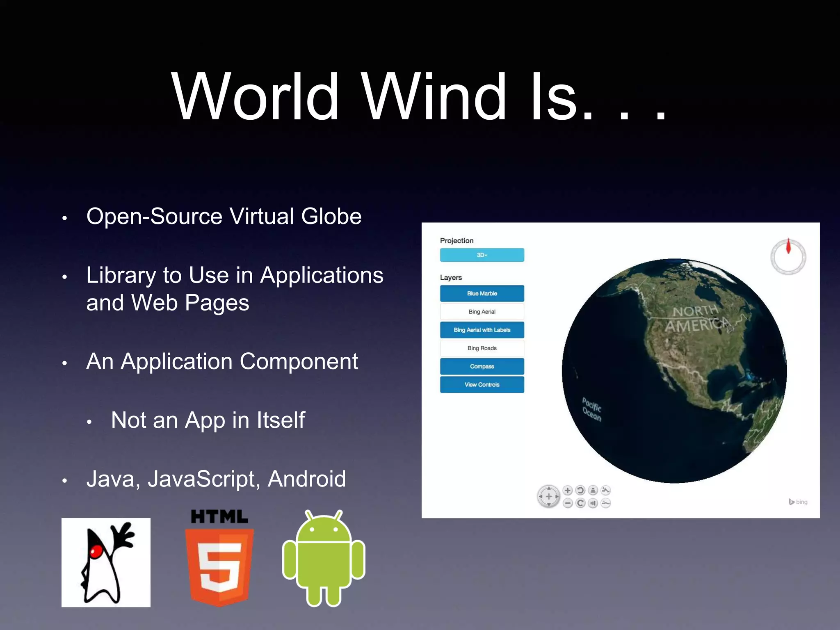Toggle the Compass layer button
This screenshot has height=630, width=840.
pos(482,366)
